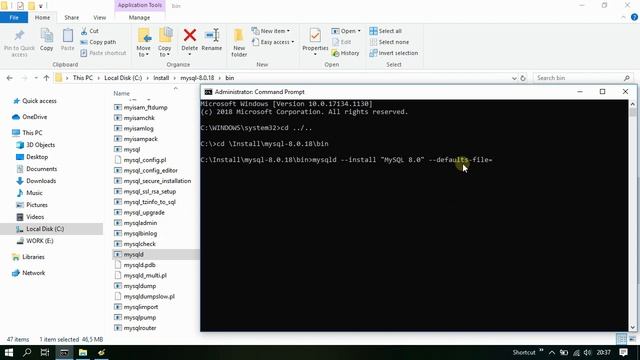
Task: Expand address bar history dropdown
Action: tap(514, 78)
